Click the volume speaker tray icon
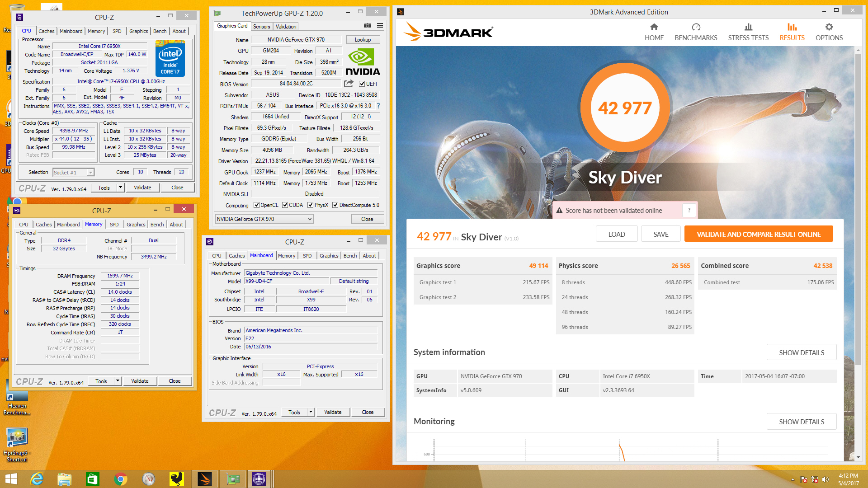The image size is (868, 488). [x=826, y=479]
